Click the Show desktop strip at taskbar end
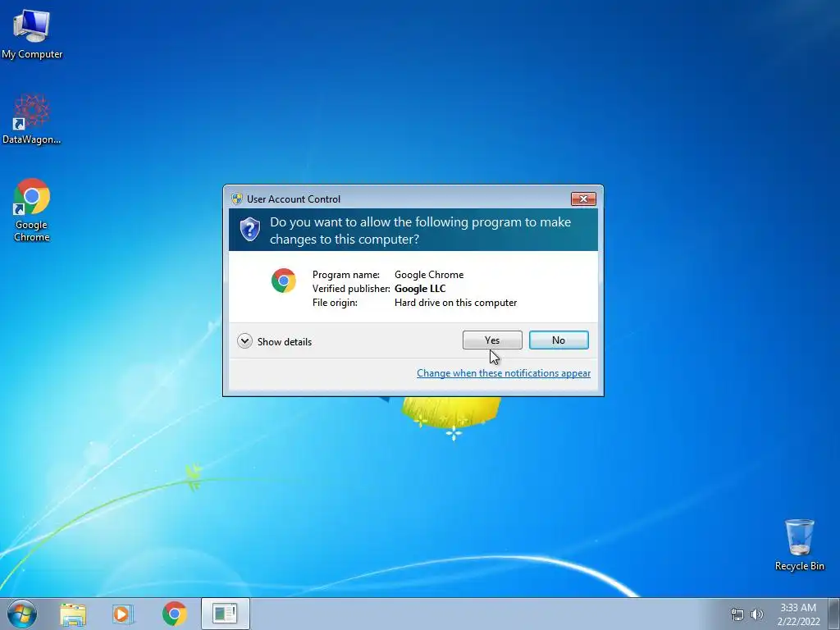Viewport: 840px width, 630px height. (833, 614)
